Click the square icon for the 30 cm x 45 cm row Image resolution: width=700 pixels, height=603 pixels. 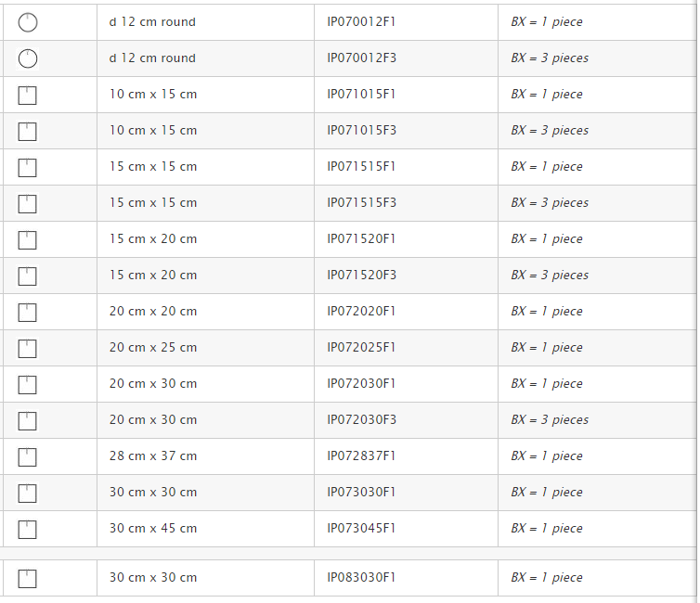click(28, 529)
